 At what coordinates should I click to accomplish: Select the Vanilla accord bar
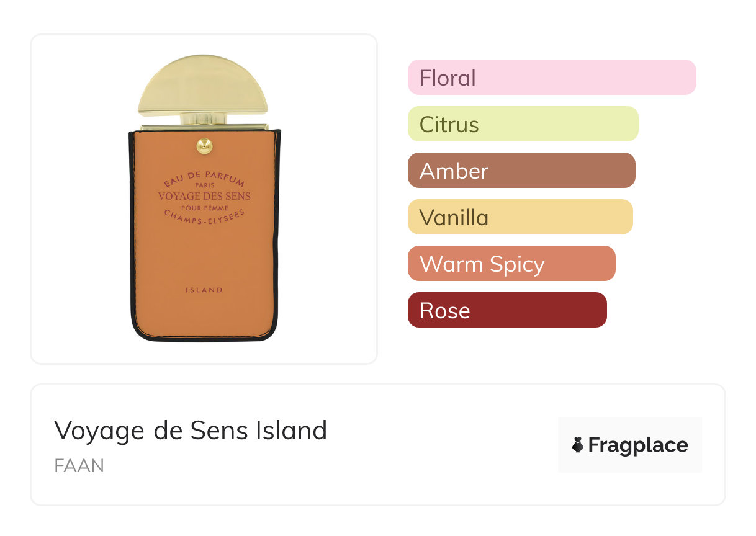click(x=520, y=217)
